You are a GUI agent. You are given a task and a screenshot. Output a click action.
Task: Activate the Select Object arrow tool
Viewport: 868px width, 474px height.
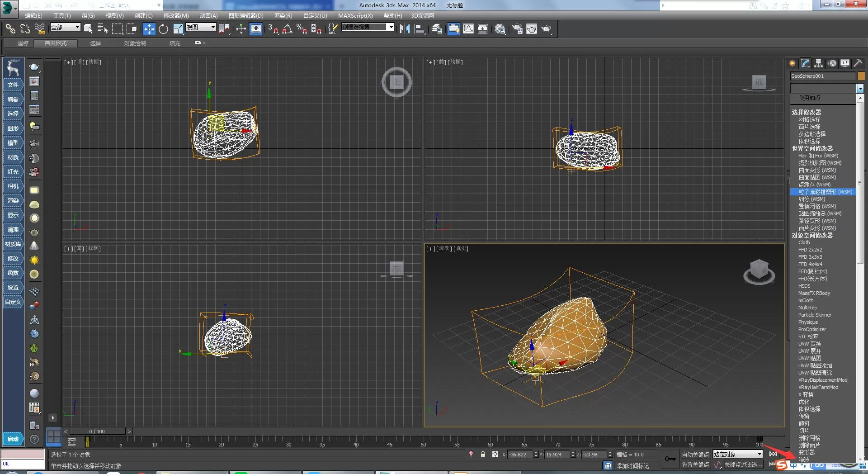(89, 28)
